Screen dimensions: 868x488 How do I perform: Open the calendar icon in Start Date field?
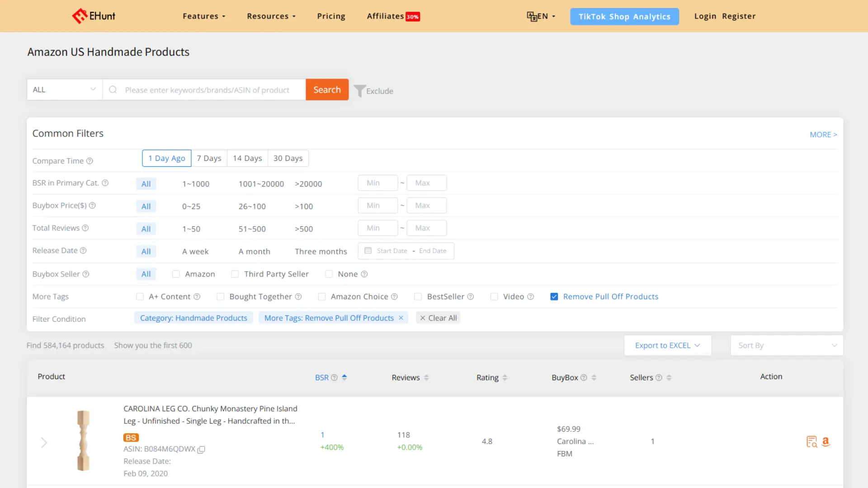[x=368, y=251]
